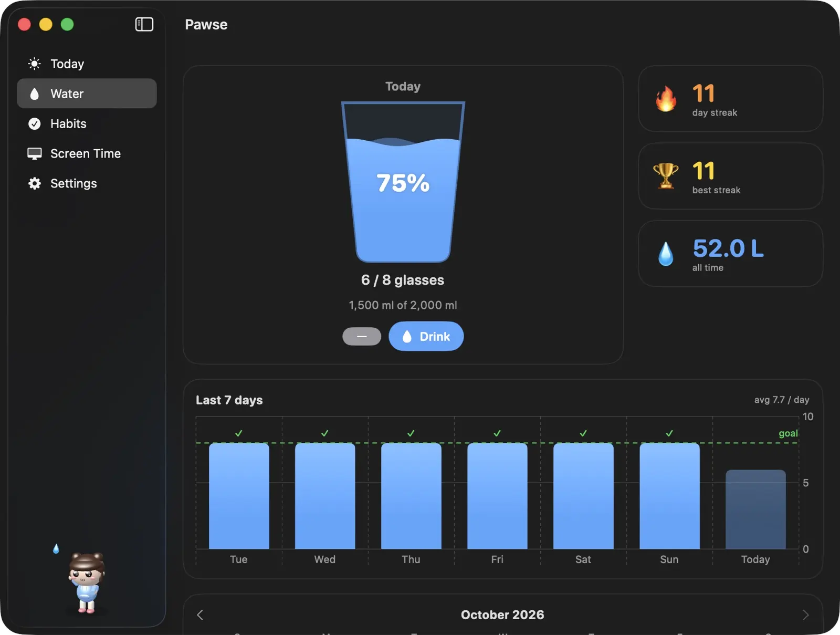Click the 1,500 ml of 2,000 ml text
The width and height of the screenshot is (840, 635).
(403, 305)
